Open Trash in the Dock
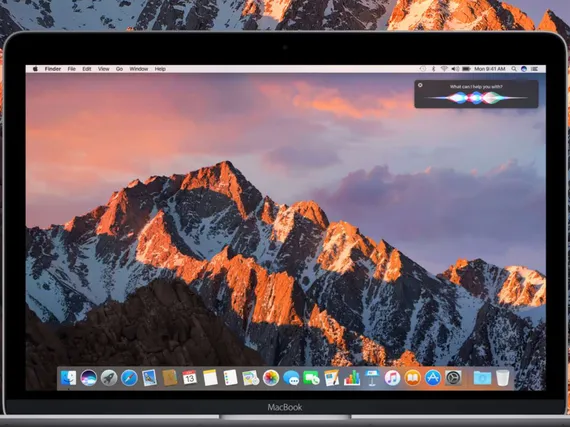The width and height of the screenshot is (570, 427). [503, 378]
